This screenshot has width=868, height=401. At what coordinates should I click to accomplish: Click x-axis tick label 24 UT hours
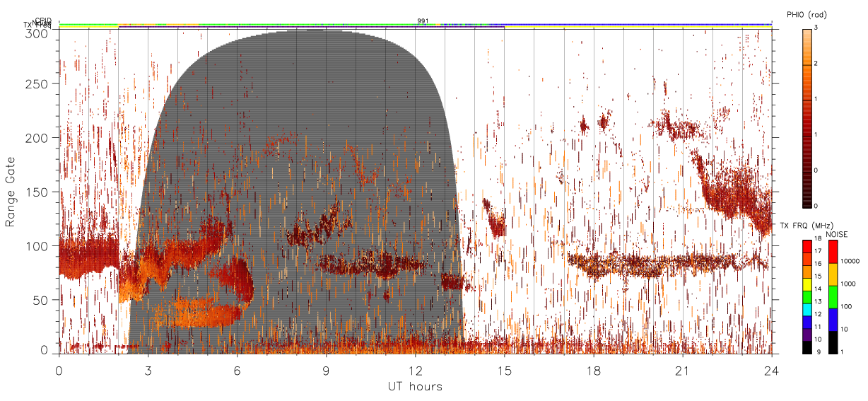(x=771, y=370)
